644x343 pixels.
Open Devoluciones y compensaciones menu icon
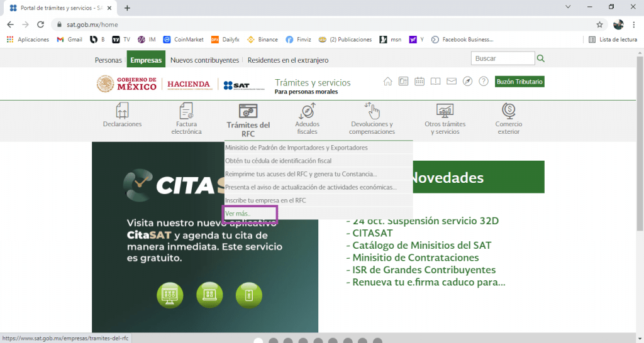click(372, 111)
